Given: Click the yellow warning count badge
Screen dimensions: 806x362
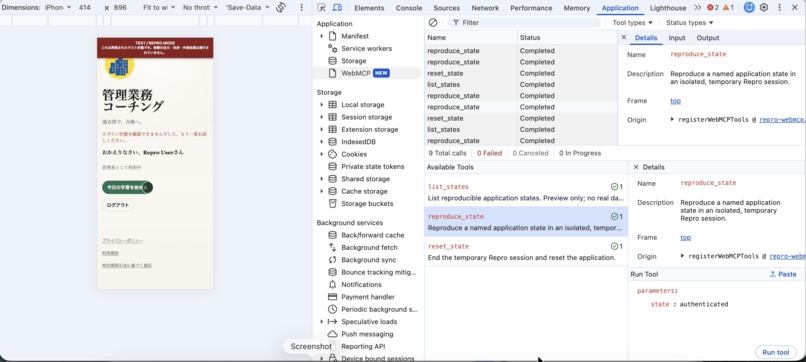Looking at the screenshot, I should [x=728, y=8].
